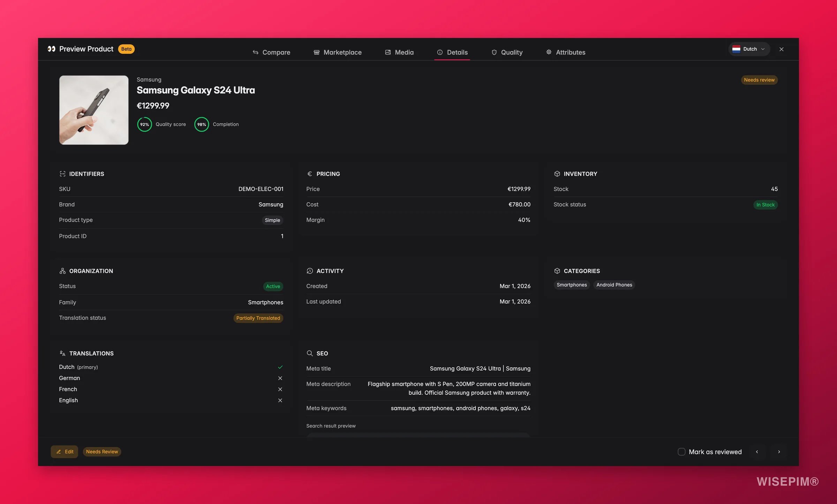Click the Partially Translated status badge
This screenshot has height=504, width=837.
(258, 318)
